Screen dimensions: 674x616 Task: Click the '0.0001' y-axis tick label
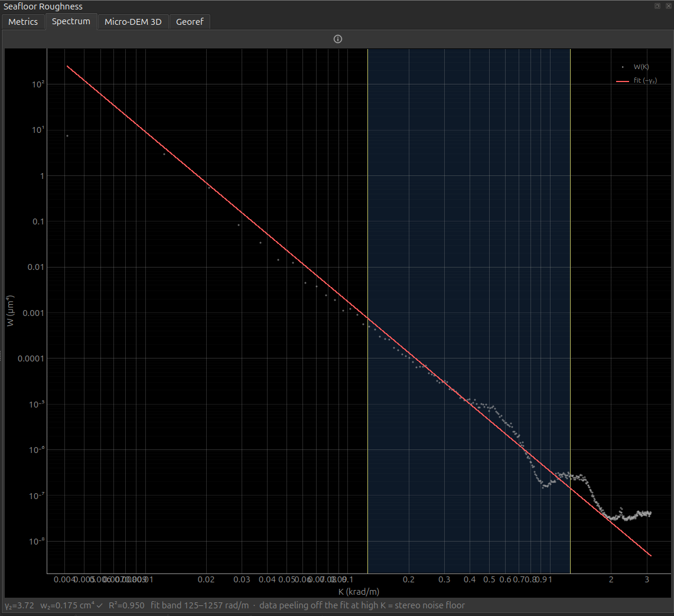point(31,358)
